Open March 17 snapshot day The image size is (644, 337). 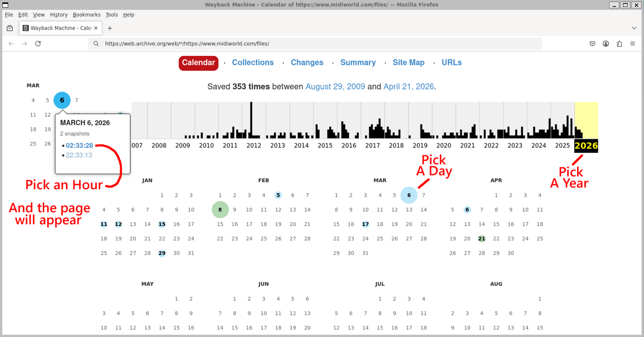(365, 224)
